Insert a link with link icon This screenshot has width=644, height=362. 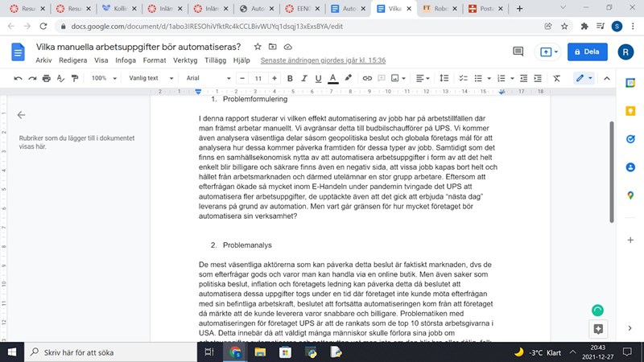367,78
